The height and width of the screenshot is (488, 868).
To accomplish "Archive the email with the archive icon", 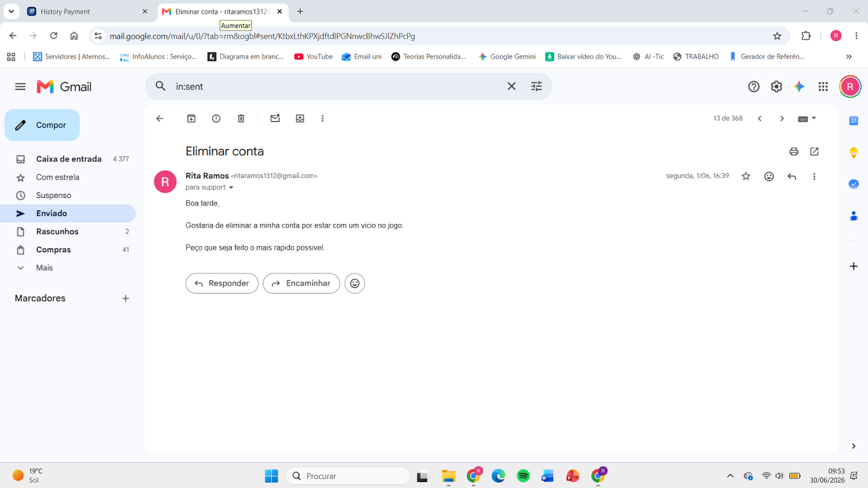I will 191,119.
